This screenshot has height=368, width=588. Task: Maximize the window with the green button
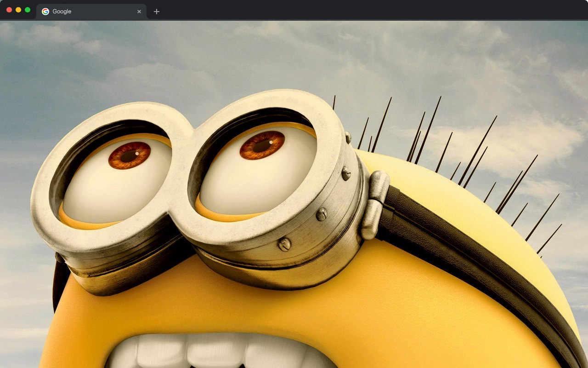[x=28, y=10]
